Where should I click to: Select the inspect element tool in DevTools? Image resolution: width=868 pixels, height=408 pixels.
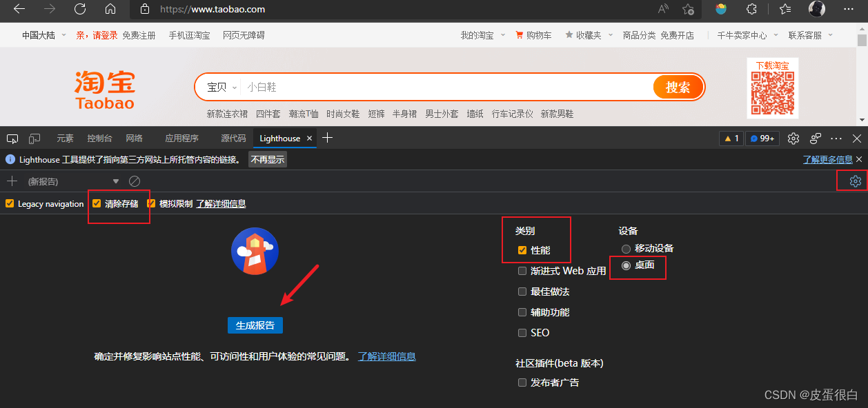click(12, 138)
